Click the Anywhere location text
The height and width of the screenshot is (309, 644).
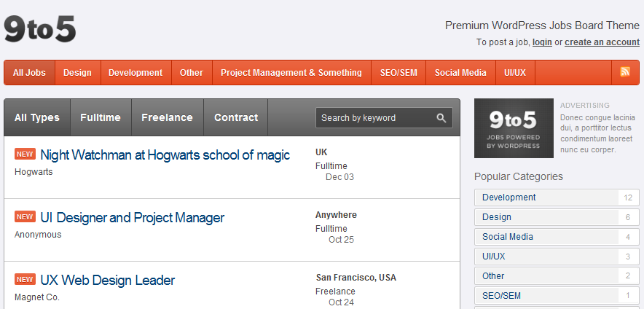click(x=336, y=215)
